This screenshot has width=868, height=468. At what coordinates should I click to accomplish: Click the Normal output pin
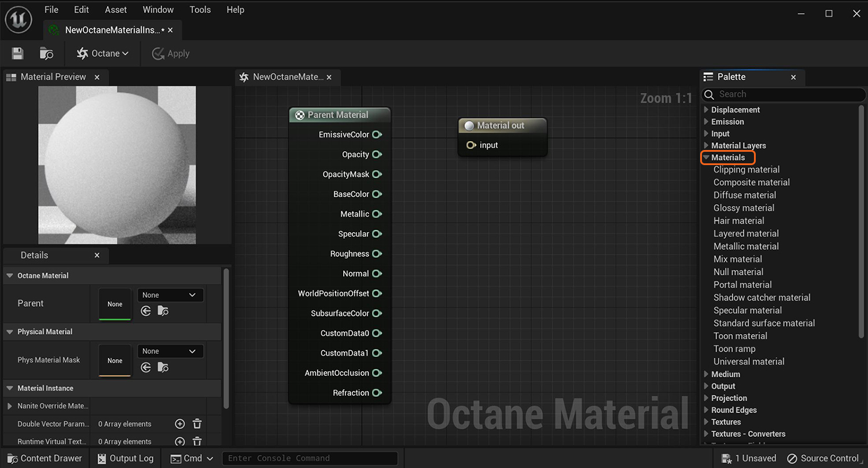377,273
